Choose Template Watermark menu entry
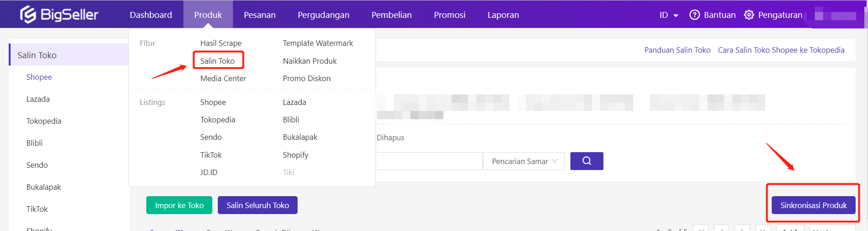 [x=318, y=43]
